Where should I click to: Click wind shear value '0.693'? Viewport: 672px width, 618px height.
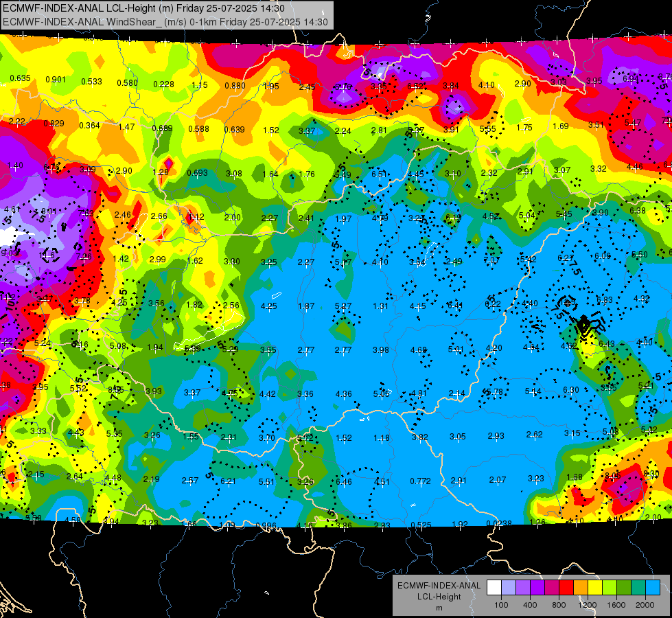(x=197, y=173)
